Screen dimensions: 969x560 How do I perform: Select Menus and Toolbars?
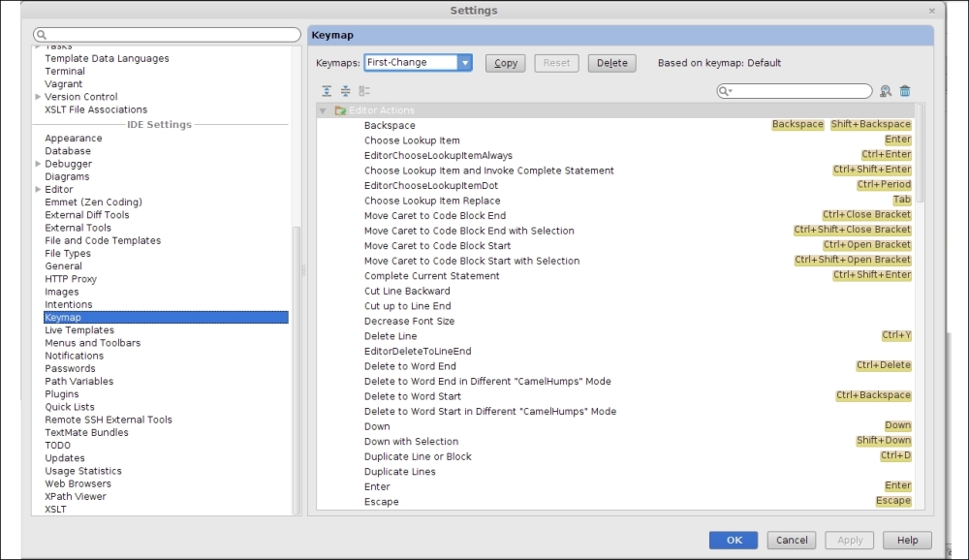[x=92, y=343]
